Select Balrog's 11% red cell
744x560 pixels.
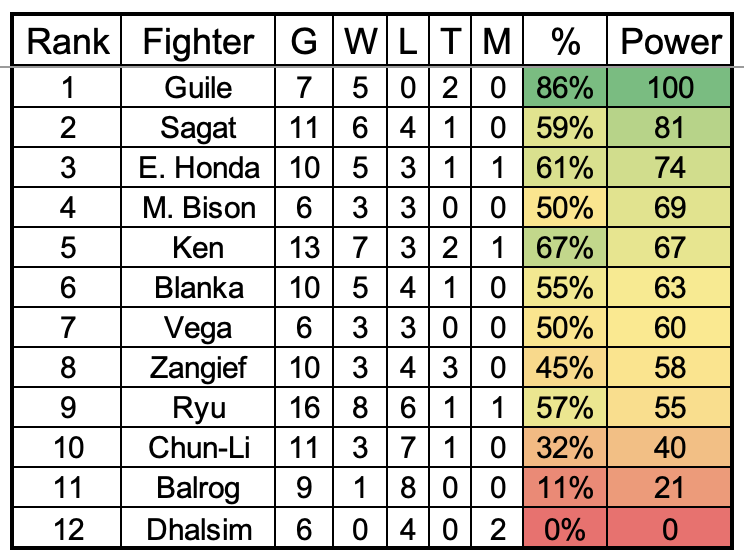pyautogui.click(x=565, y=487)
